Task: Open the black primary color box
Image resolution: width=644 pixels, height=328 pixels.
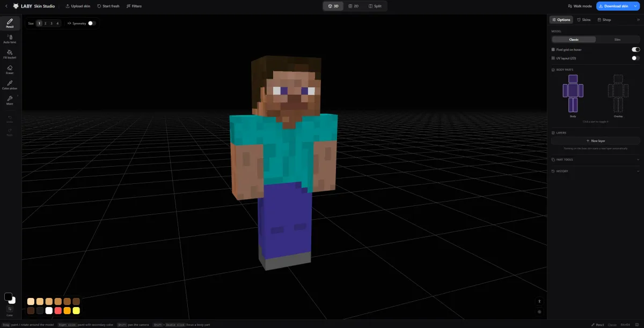Action: coord(8,296)
